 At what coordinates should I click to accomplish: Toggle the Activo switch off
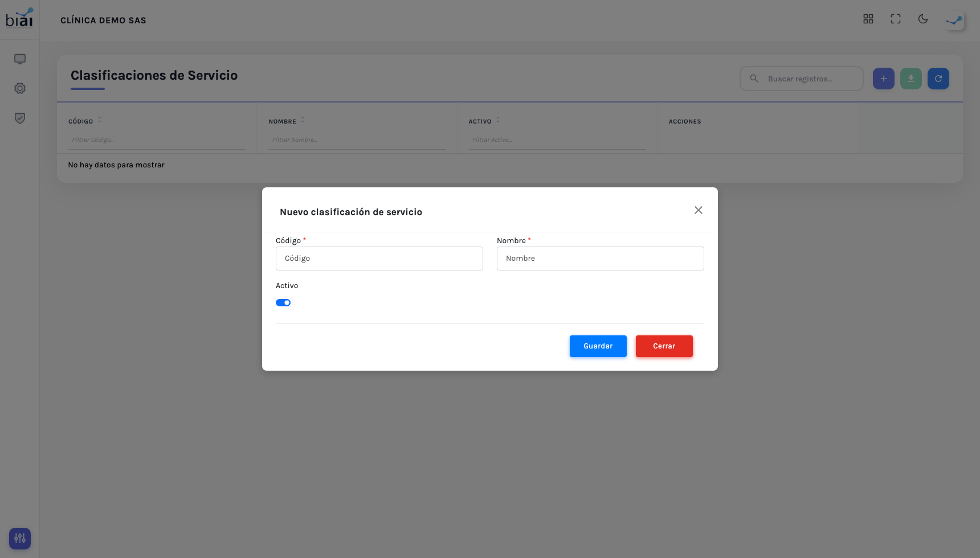point(283,303)
